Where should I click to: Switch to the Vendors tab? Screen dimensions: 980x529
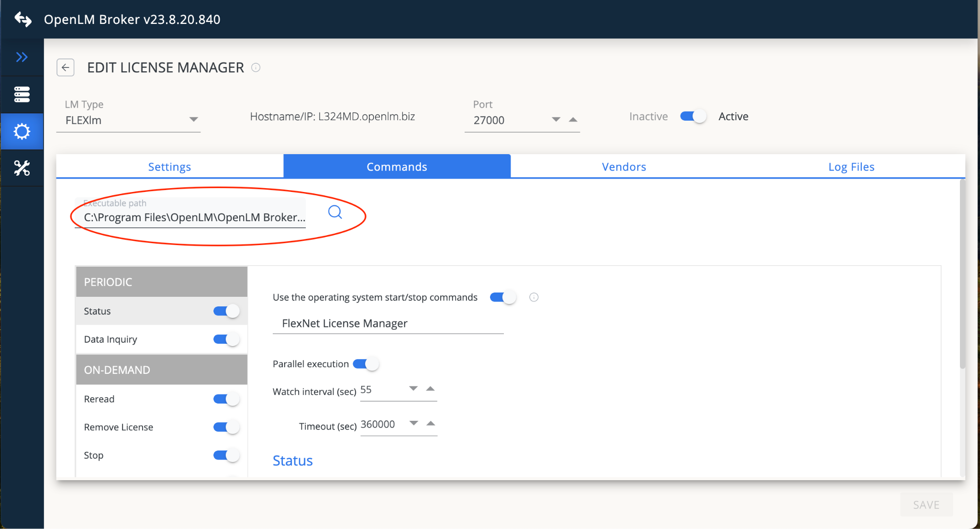[624, 167]
